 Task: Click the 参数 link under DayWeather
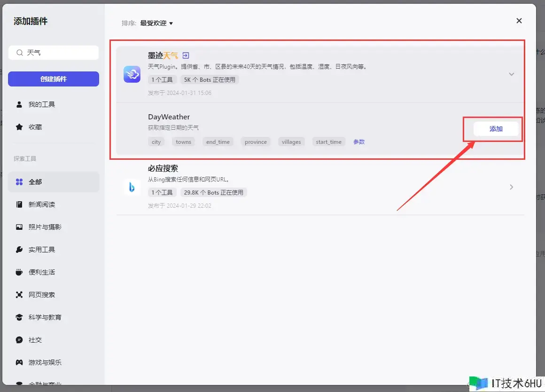pyautogui.click(x=359, y=142)
